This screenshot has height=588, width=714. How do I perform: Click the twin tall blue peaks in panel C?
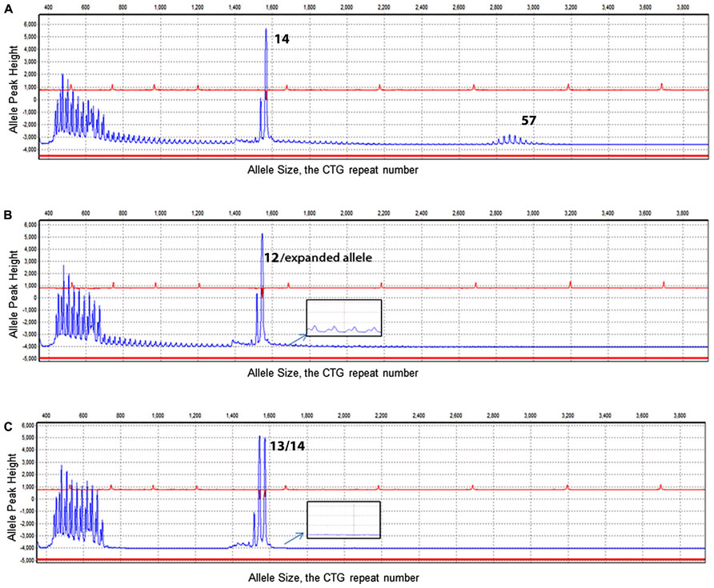tap(263, 490)
